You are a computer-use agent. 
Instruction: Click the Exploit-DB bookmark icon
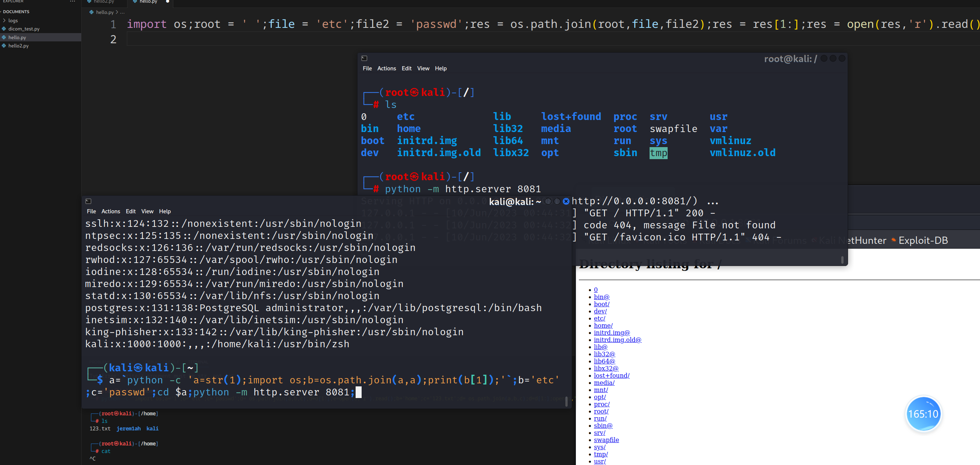point(894,240)
